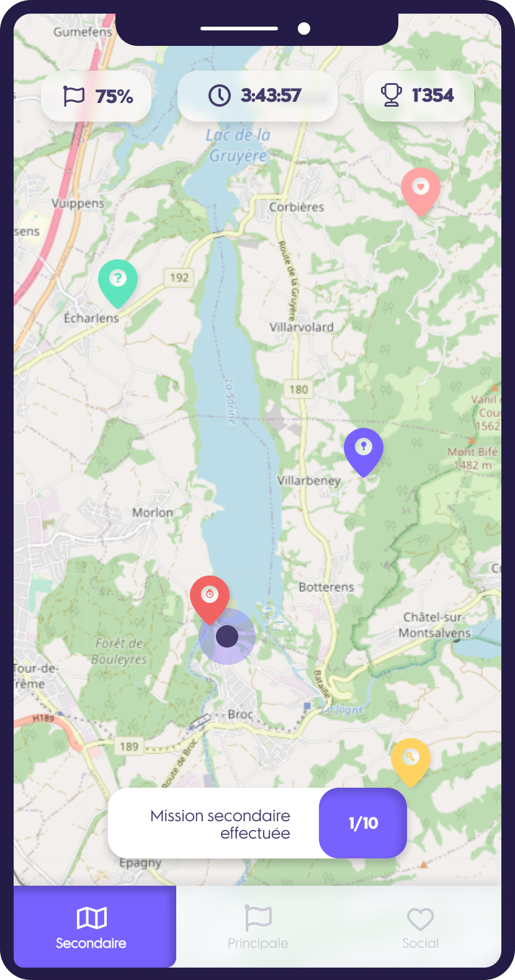This screenshot has height=980, width=515.
Task: Open the Mission secondaire effectuée banner
Action: [x=257, y=823]
